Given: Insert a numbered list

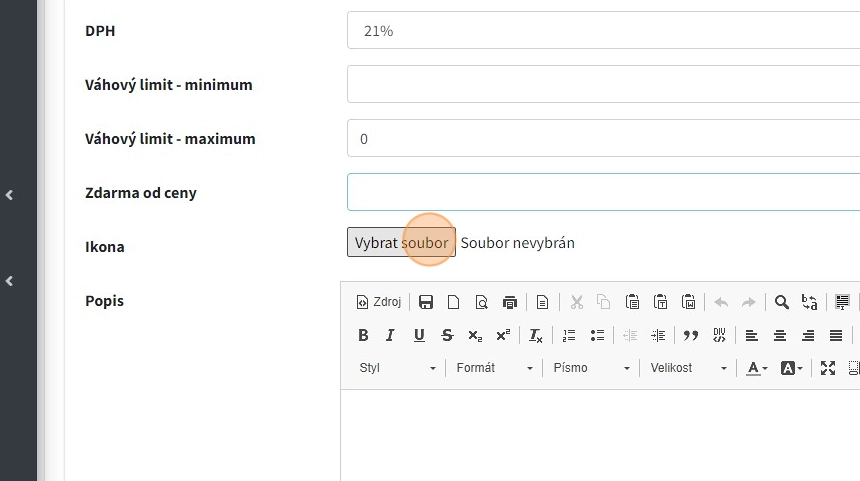Looking at the screenshot, I should pyautogui.click(x=570, y=335).
